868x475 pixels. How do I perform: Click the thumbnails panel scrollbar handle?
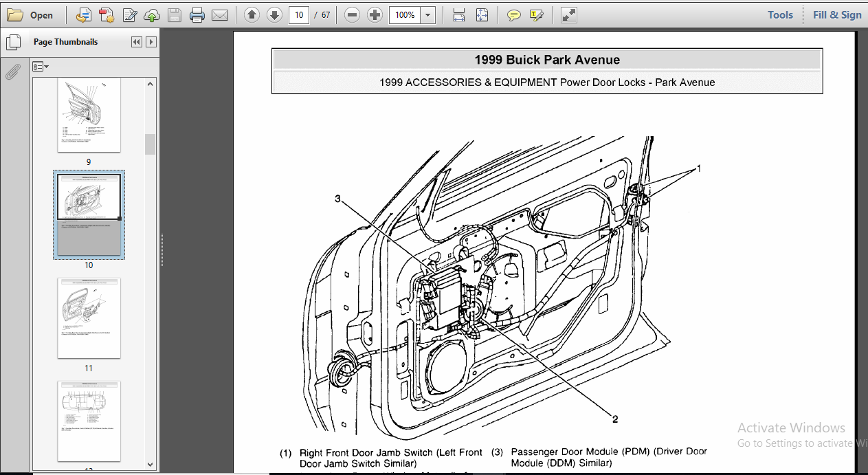tap(150, 144)
